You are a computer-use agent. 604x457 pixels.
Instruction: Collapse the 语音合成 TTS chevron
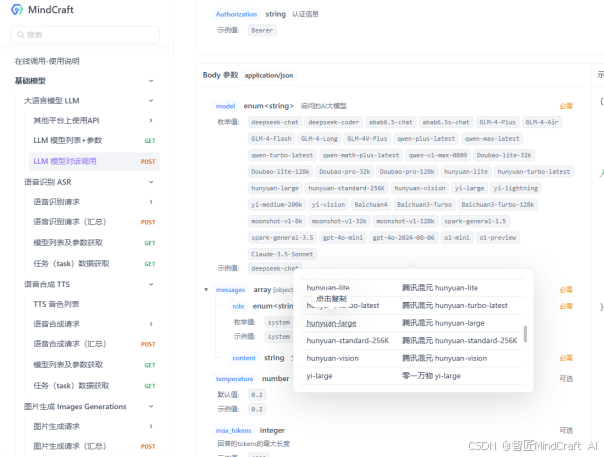pos(151,284)
